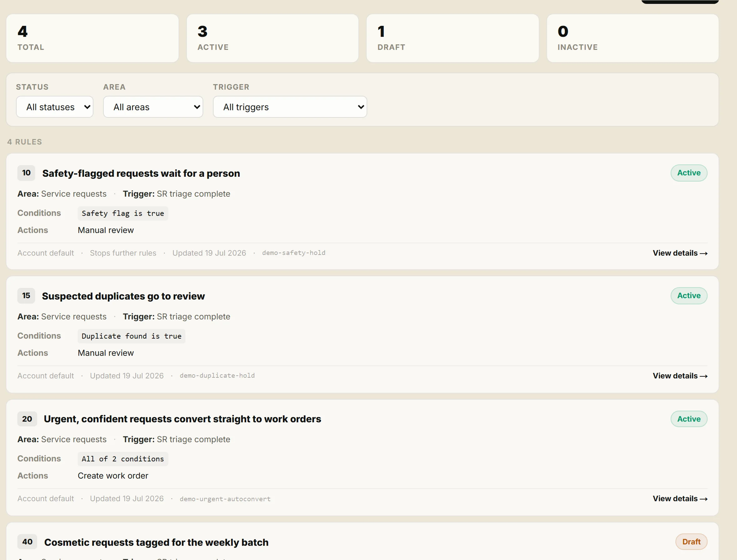This screenshot has height=560, width=737.
Task: Click Active badge on Urgent confident rule
Action: coord(689,419)
